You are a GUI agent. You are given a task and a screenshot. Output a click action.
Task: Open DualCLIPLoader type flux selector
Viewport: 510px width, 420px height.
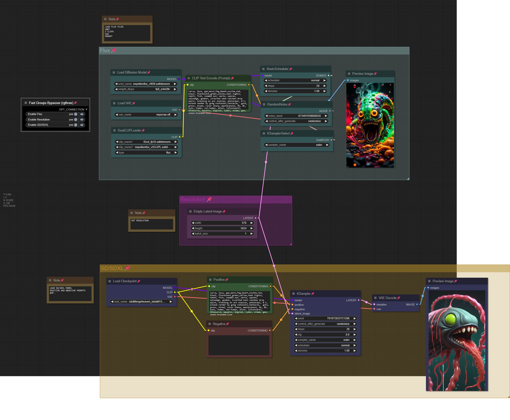[146, 153]
